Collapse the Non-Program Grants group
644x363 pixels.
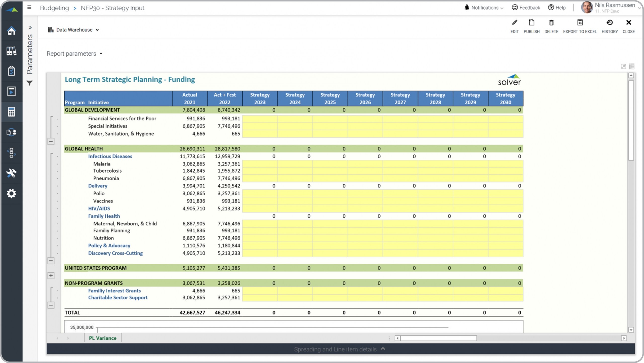coord(51,305)
